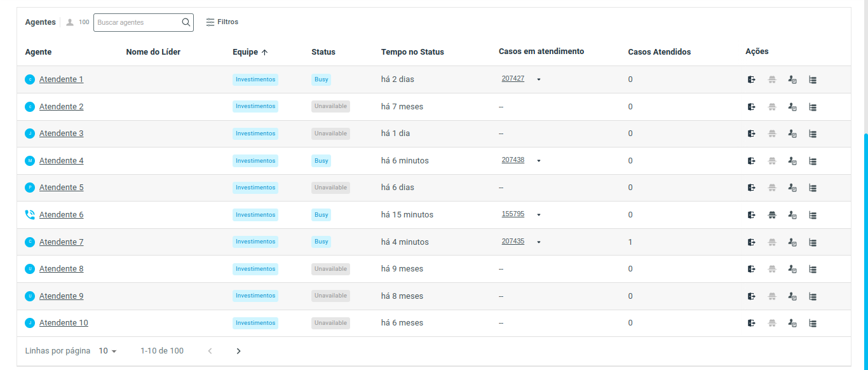The image size is (868, 370).
Task: Go to next page of agents
Action: 238,351
